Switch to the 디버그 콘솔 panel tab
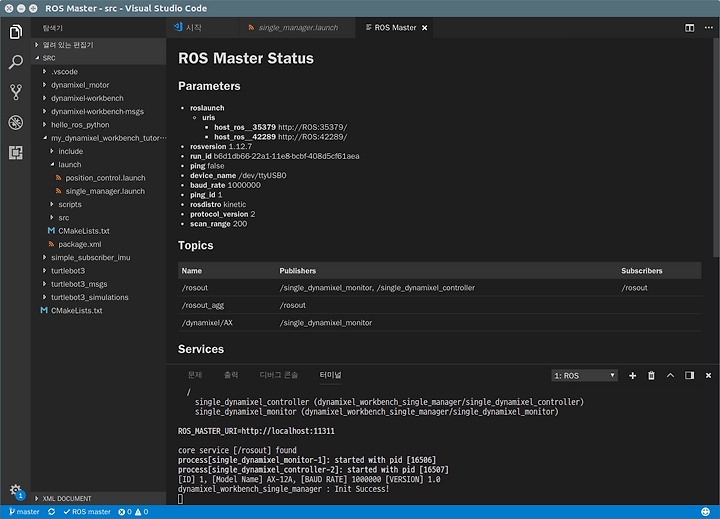 278,375
